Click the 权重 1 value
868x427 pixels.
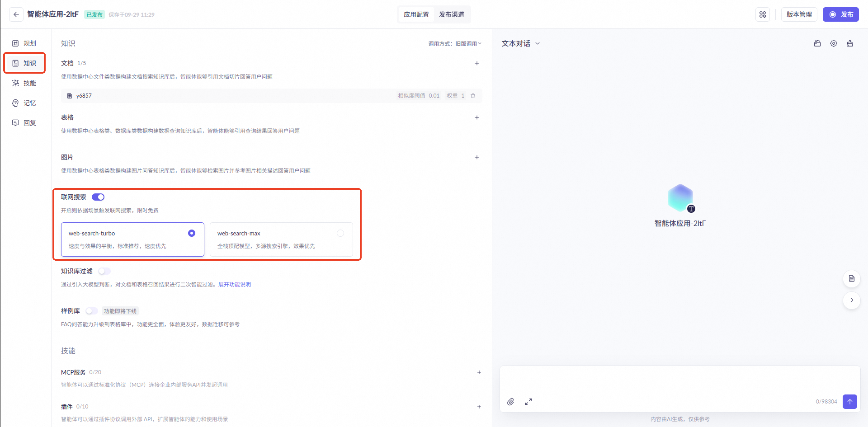coord(456,96)
